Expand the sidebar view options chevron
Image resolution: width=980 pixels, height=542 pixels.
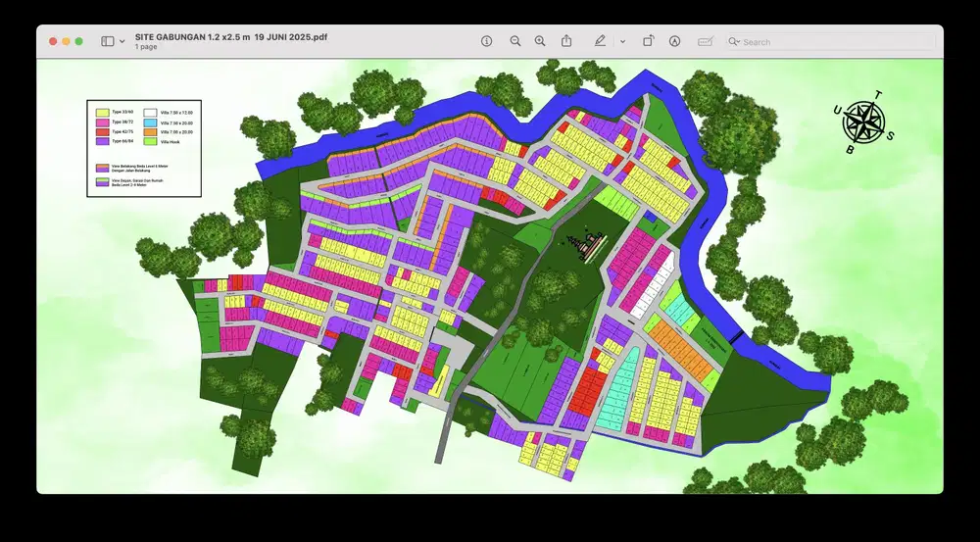122,41
